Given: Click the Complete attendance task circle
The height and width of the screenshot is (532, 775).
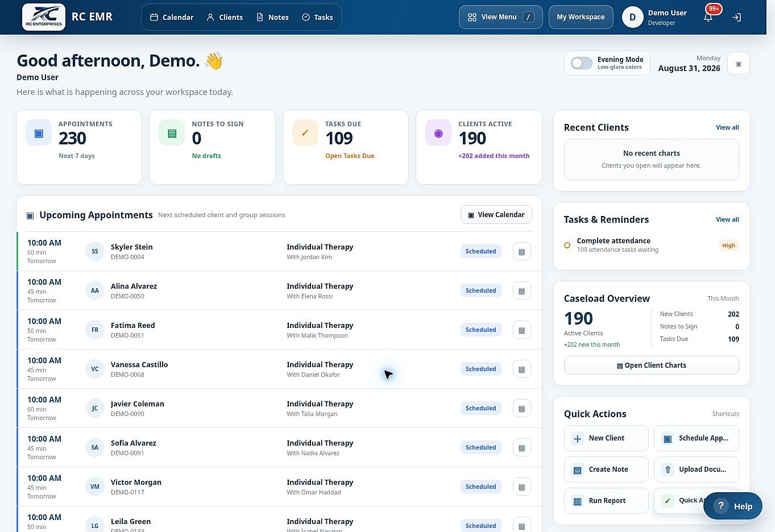Looking at the screenshot, I should click(567, 246).
